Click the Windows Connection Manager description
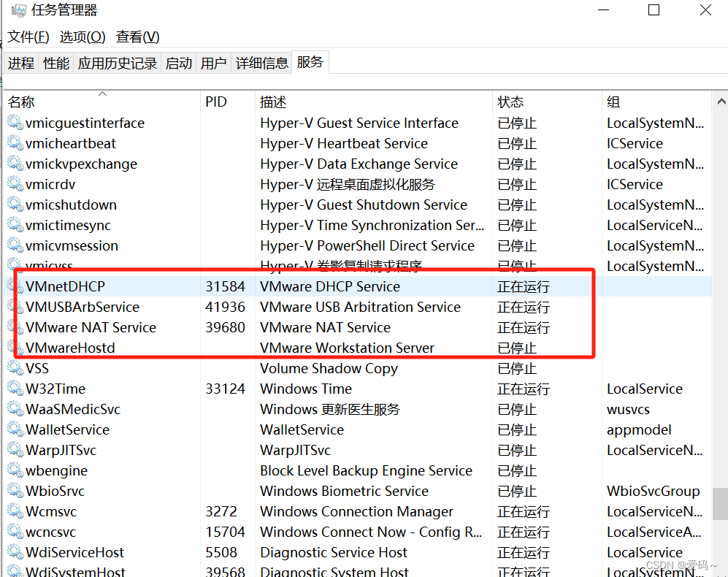This screenshot has height=577, width=728. pyautogui.click(x=356, y=511)
